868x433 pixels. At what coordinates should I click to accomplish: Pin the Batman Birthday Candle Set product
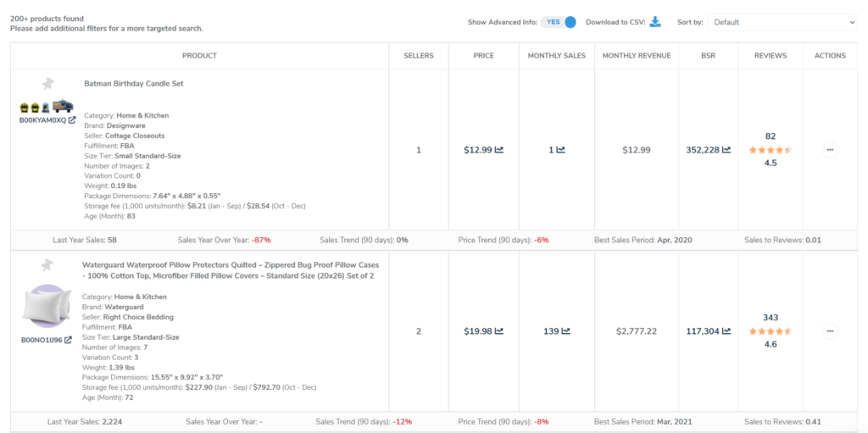click(48, 83)
